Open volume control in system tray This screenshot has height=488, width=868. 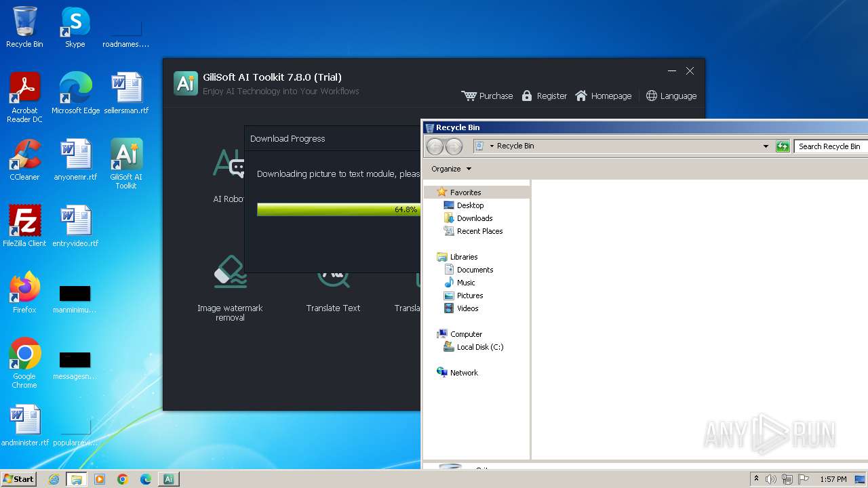(771, 479)
